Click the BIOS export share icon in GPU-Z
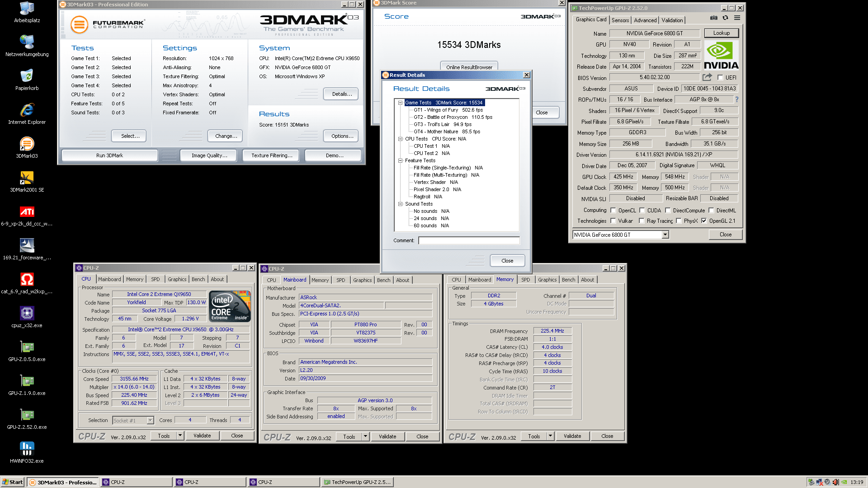Screen dimensions: 868x488 pos(707,77)
